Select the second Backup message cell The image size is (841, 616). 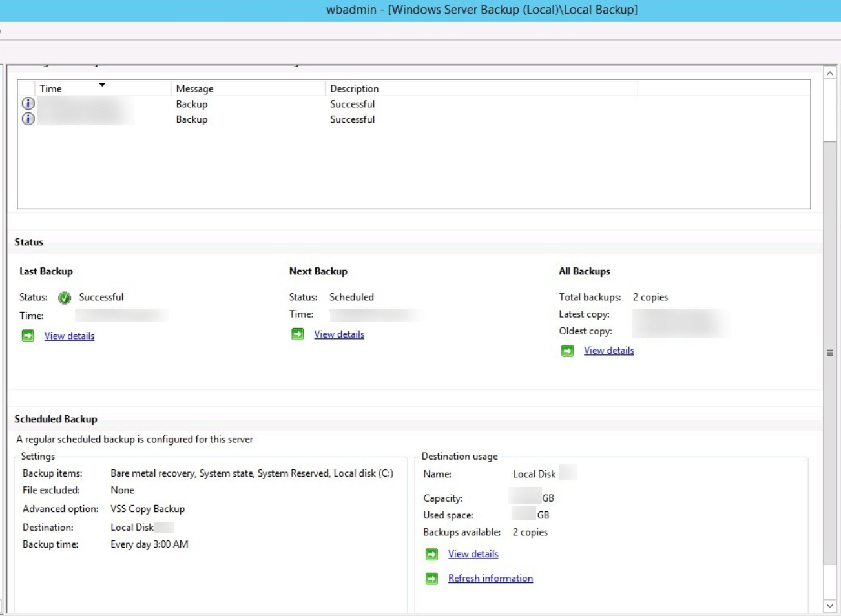pos(192,119)
